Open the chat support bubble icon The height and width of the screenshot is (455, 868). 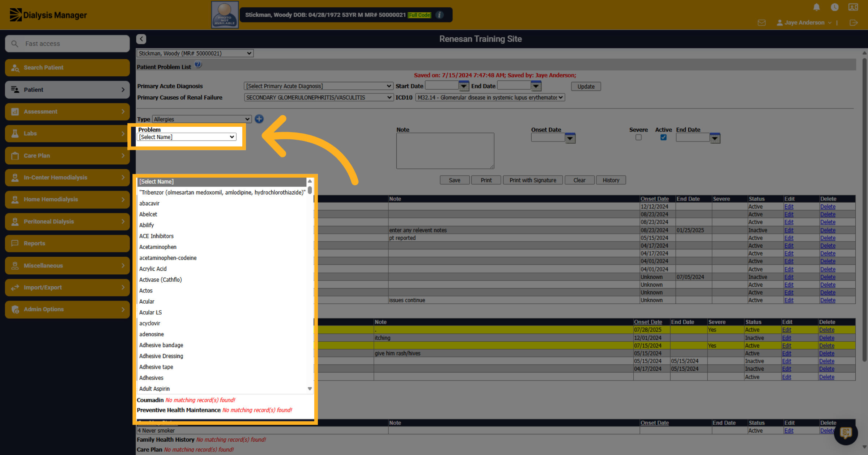click(846, 433)
